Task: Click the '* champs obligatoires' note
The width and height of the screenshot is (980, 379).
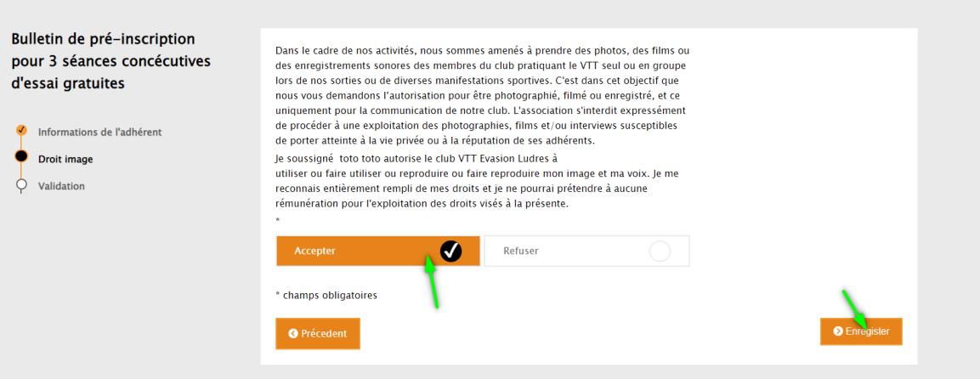Action: point(326,295)
